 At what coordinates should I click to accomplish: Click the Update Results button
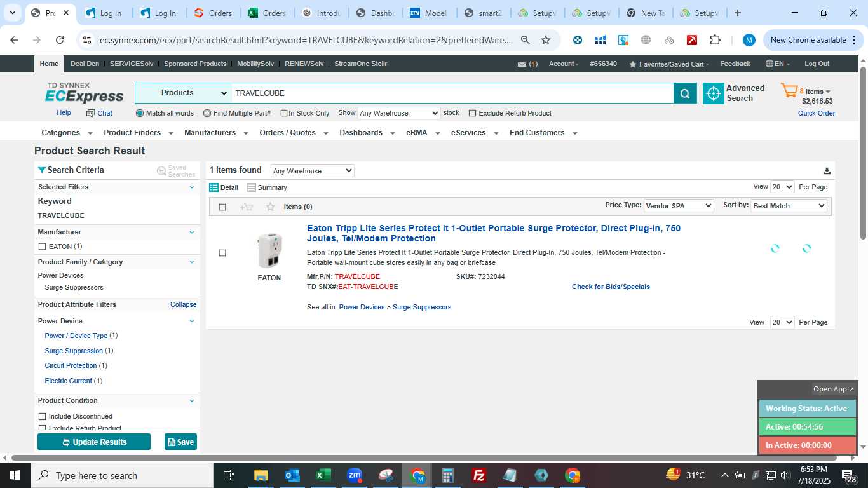[94, 442]
